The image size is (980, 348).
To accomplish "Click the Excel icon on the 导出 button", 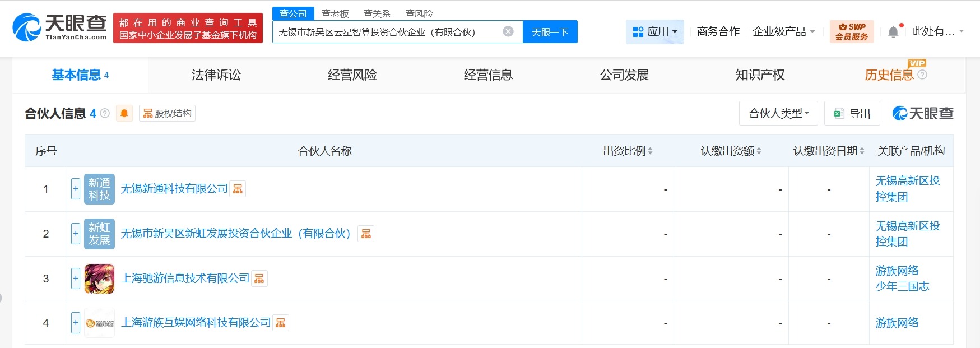I will 838,113.
